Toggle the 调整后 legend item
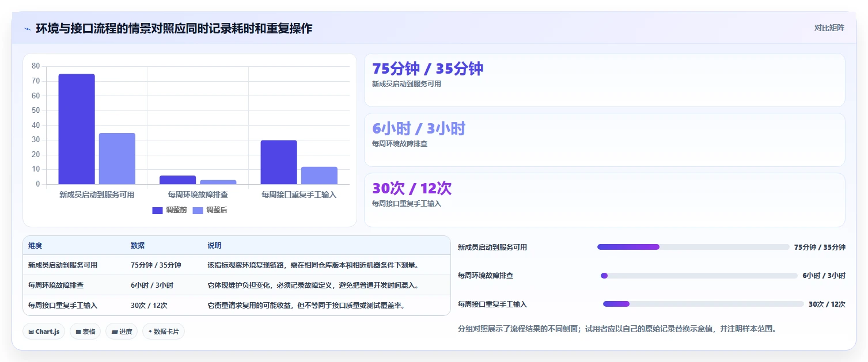 (x=210, y=210)
